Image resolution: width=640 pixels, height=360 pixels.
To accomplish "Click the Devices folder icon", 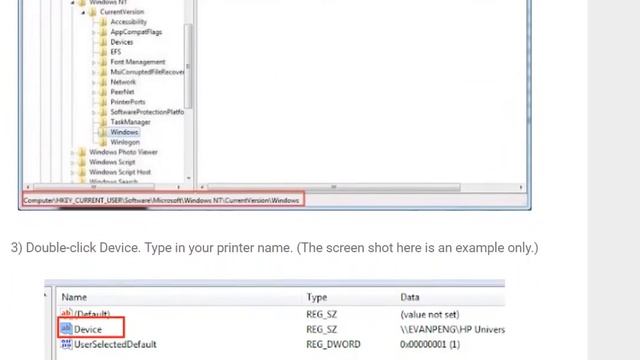I will coord(103,42).
